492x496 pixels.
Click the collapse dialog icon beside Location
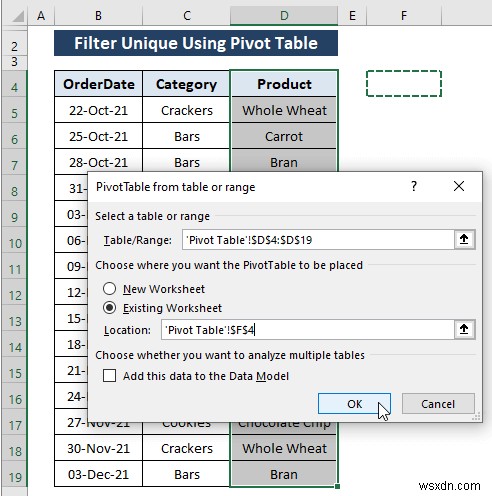(x=464, y=330)
